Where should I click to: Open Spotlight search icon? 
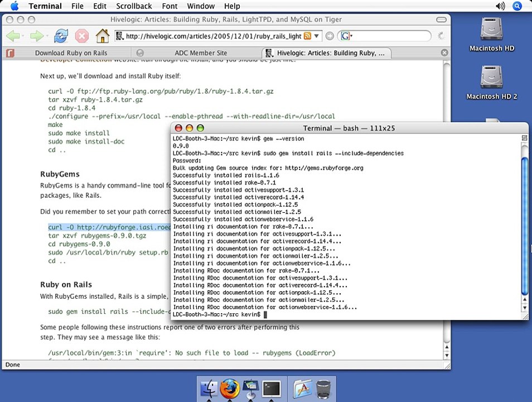[x=517, y=6]
